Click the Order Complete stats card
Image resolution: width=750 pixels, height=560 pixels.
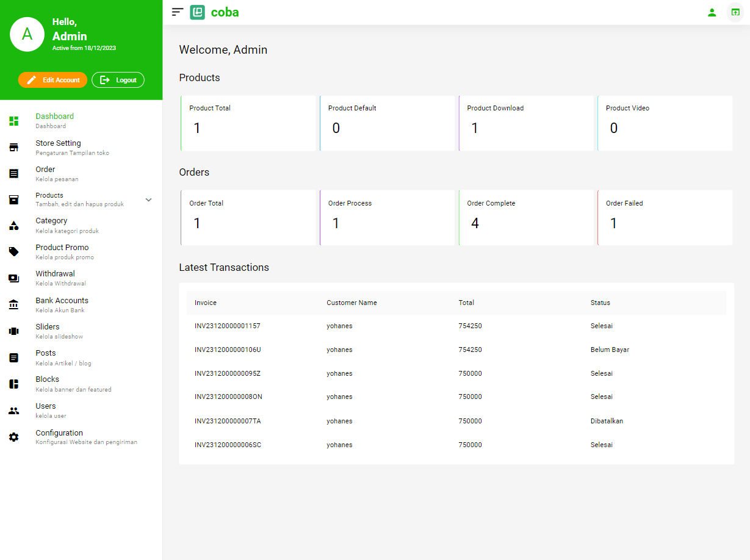coord(525,218)
